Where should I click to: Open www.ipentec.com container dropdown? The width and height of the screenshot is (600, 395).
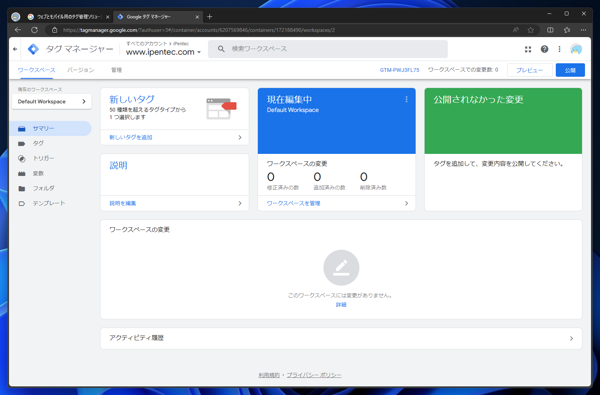pos(163,52)
